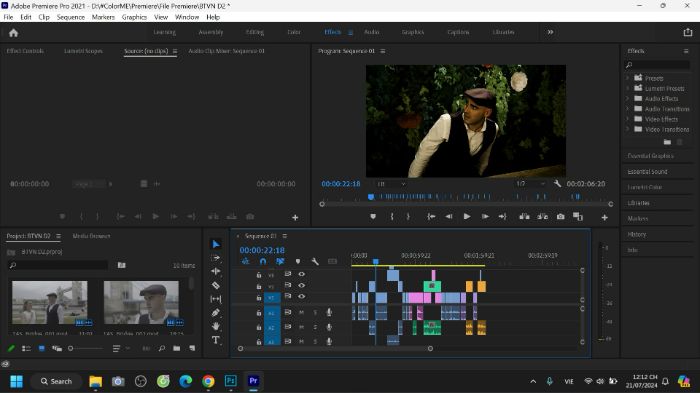The image size is (700, 393).
Task: Select the Hand tool
Action: (x=216, y=326)
